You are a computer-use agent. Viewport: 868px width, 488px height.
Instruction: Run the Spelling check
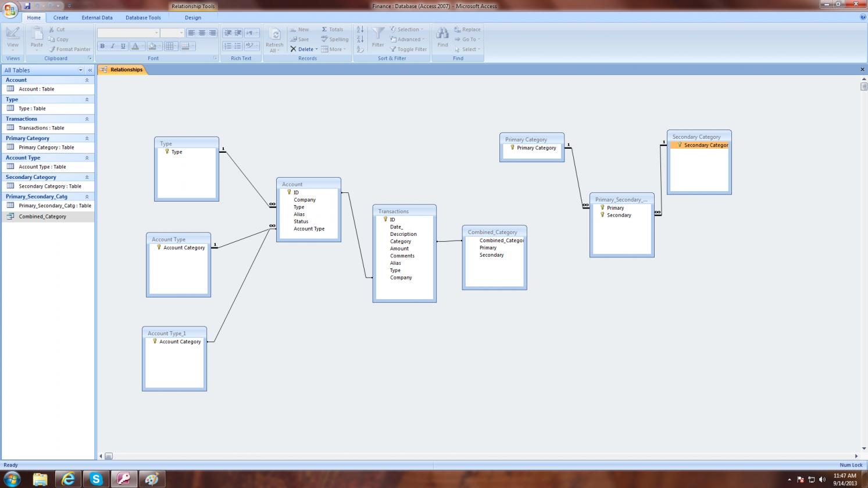(x=335, y=40)
